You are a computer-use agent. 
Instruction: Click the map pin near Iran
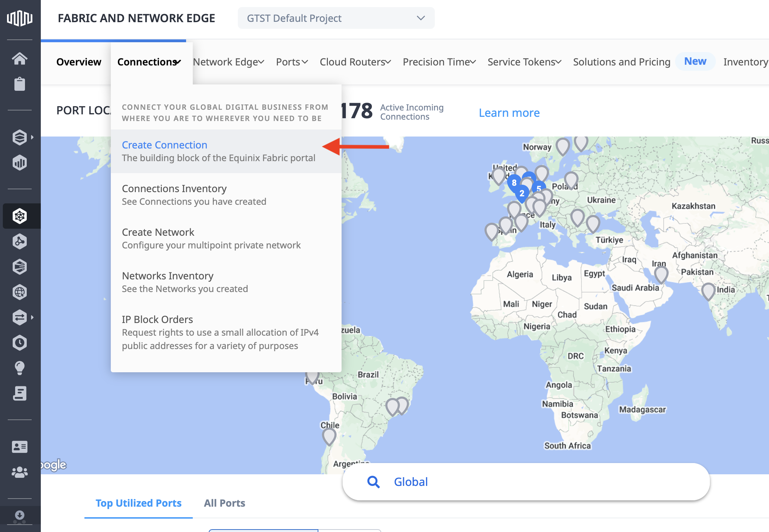click(661, 275)
